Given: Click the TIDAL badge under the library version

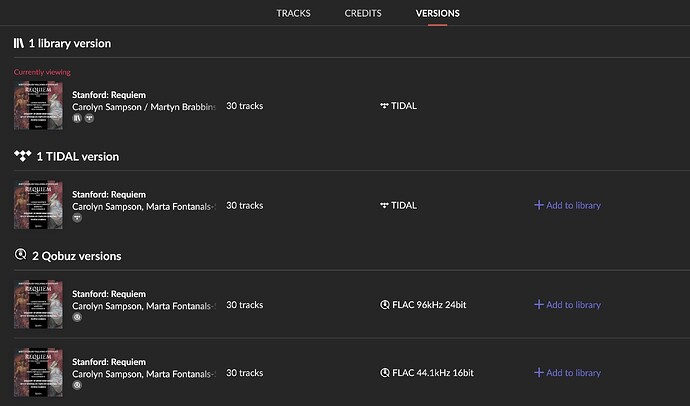Looking at the screenshot, I should [x=89, y=118].
